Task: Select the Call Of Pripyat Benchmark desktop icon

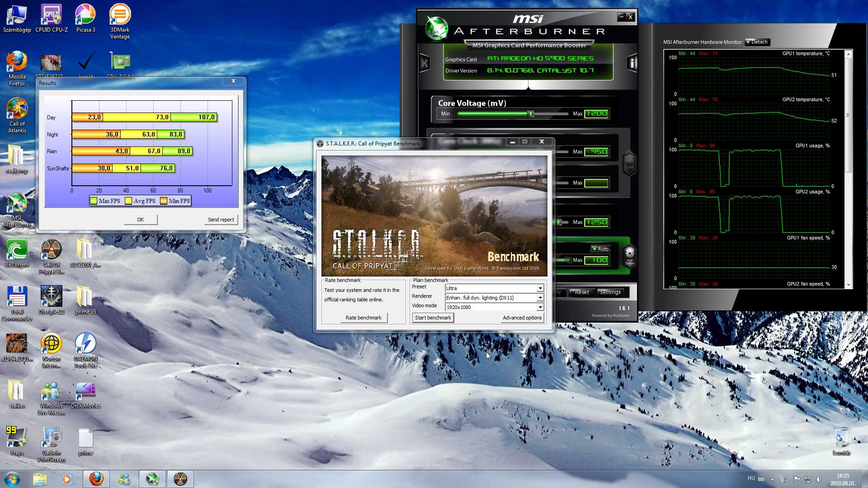Action: pyautogui.click(x=52, y=257)
